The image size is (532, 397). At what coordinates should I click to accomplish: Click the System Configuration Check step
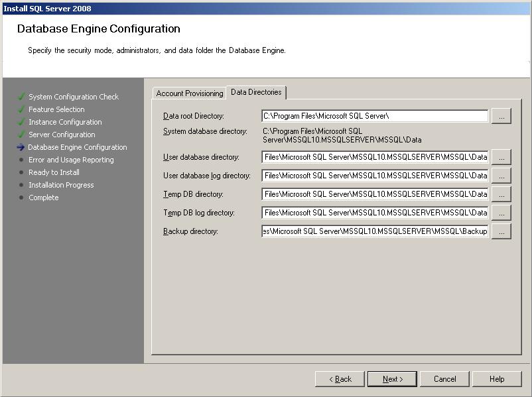pyautogui.click(x=74, y=97)
